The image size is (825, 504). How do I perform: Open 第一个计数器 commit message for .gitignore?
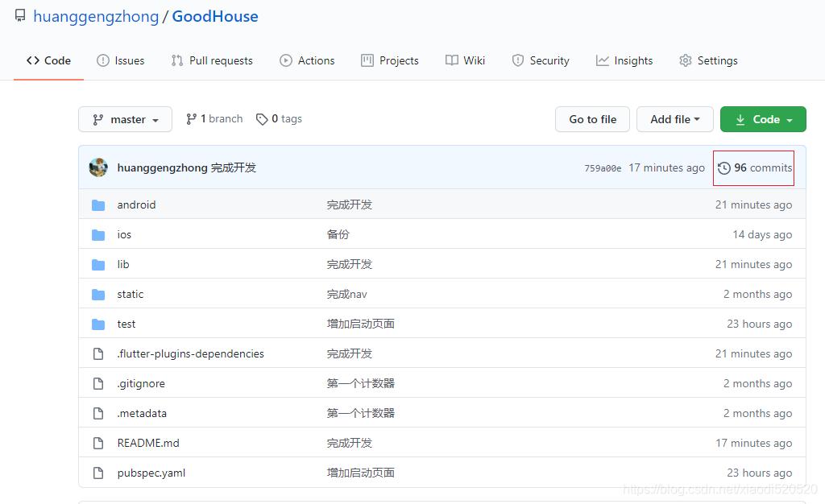coord(360,384)
